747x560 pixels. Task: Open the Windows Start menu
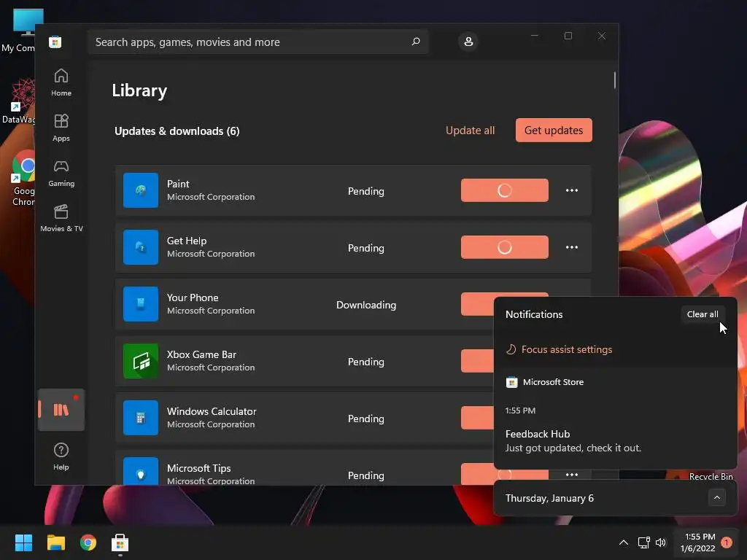(23, 542)
